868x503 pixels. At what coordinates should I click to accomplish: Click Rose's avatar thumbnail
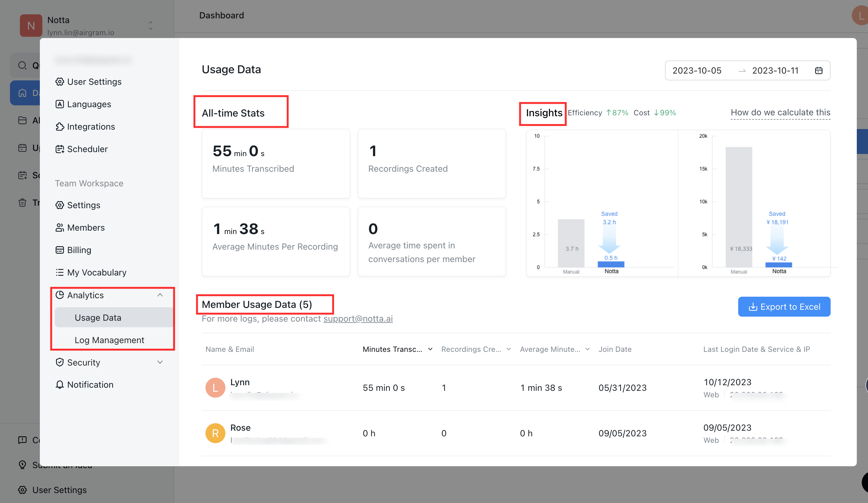215,433
